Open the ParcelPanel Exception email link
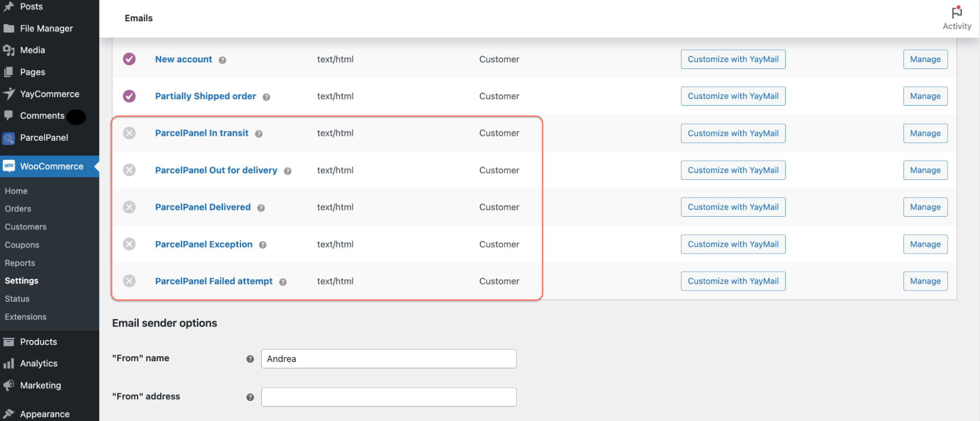The height and width of the screenshot is (421, 980). 204,244
